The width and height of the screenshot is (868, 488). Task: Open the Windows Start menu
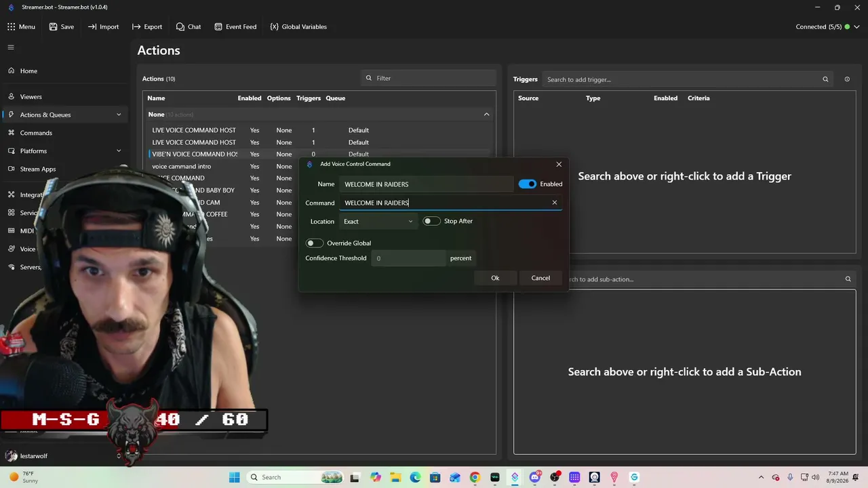(x=235, y=477)
